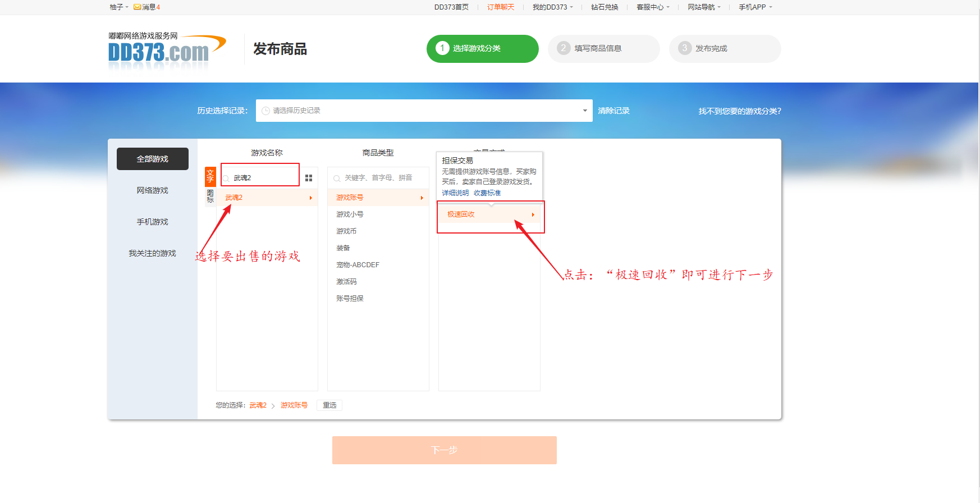980x503 pixels.
Task: Click 找不到您的游戏分类? link
Action: 740,111
